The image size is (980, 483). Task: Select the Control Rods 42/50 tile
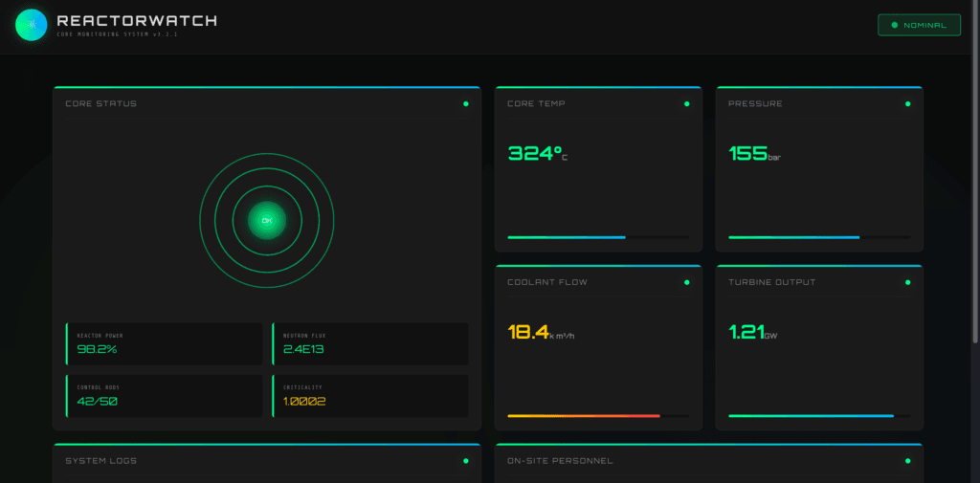click(164, 396)
